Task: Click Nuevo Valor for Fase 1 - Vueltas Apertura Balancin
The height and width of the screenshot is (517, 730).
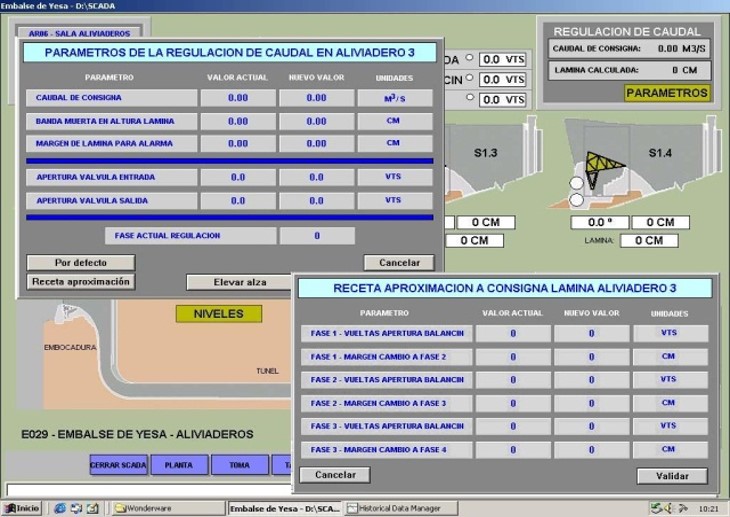Action: [x=592, y=333]
